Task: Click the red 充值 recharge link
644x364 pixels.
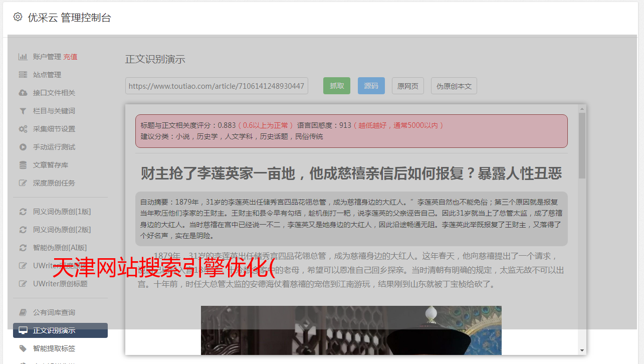Action: pyautogui.click(x=70, y=57)
